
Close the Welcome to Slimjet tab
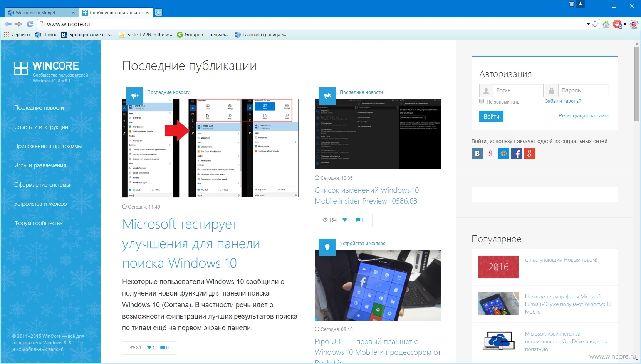pyautogui.click(x=73, y=13)
